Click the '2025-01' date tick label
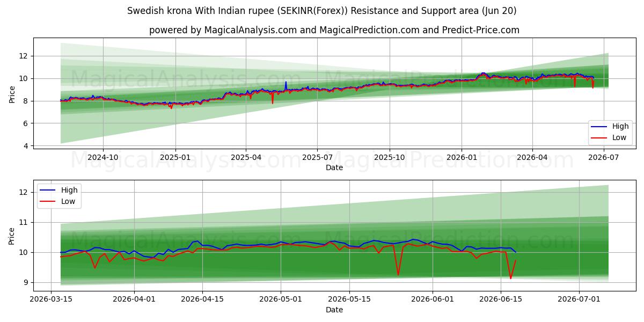This screenshot has height=322, width=644. pos(175,158)
